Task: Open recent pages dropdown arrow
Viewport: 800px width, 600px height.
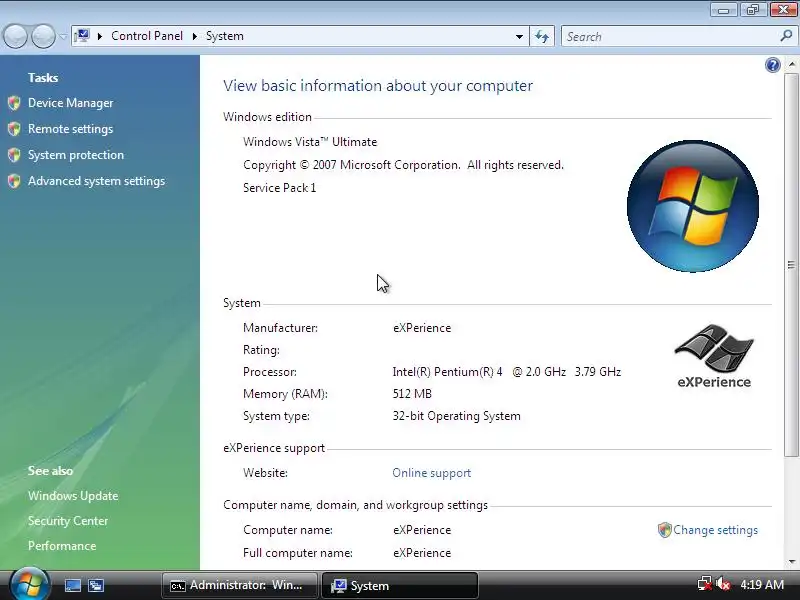Action: pos(63,36)
